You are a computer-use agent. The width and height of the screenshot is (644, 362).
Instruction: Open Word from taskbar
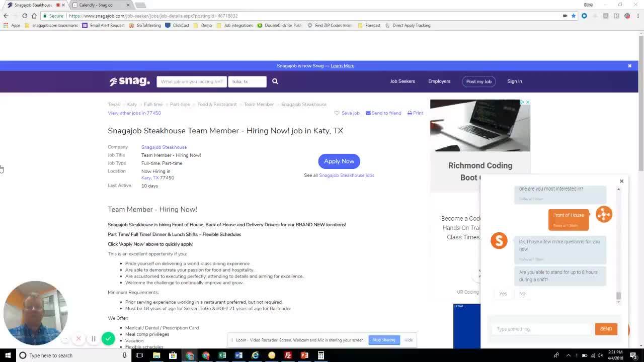pyautogui.click(x=239, y=355)
